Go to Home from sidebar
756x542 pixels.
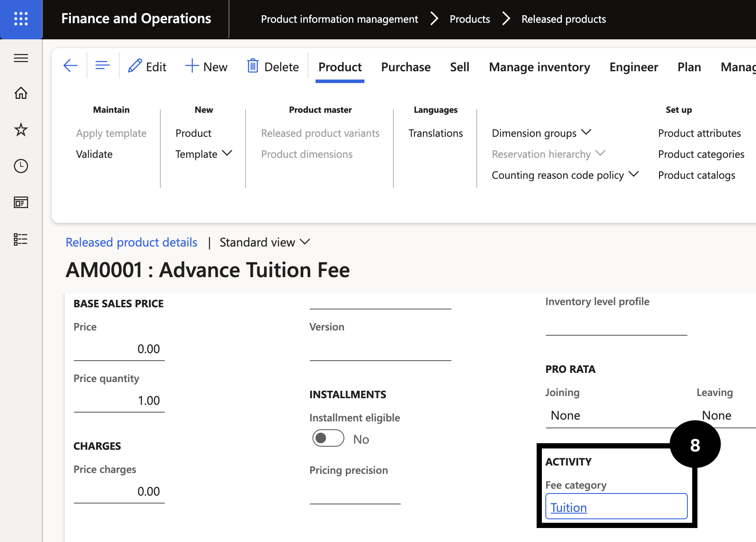[21, 93]
